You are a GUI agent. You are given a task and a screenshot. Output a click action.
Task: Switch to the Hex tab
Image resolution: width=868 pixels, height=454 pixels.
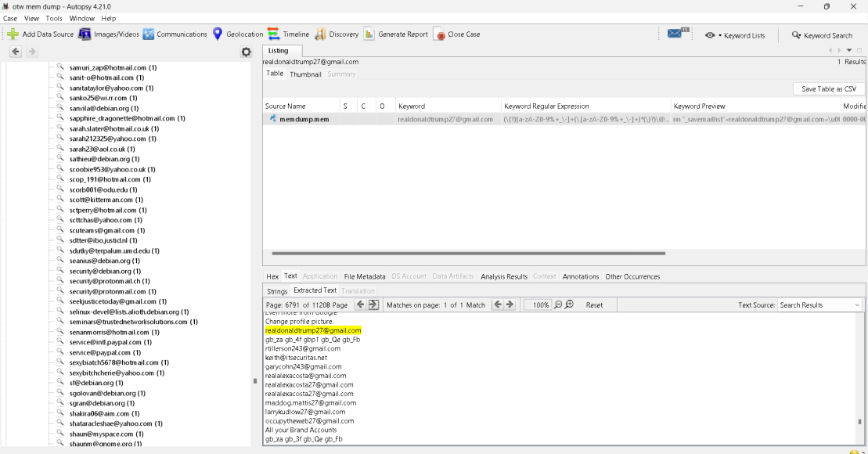[272, 276]
